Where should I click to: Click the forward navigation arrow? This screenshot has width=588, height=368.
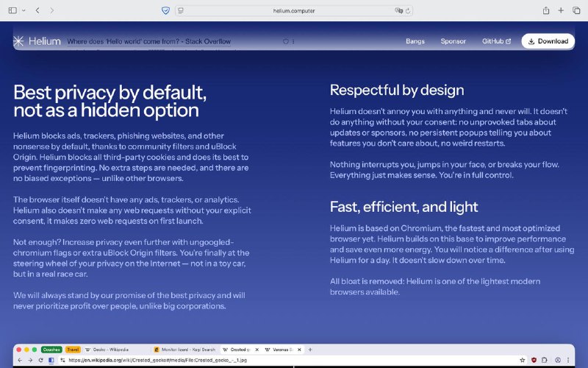[x=51, y=10]
